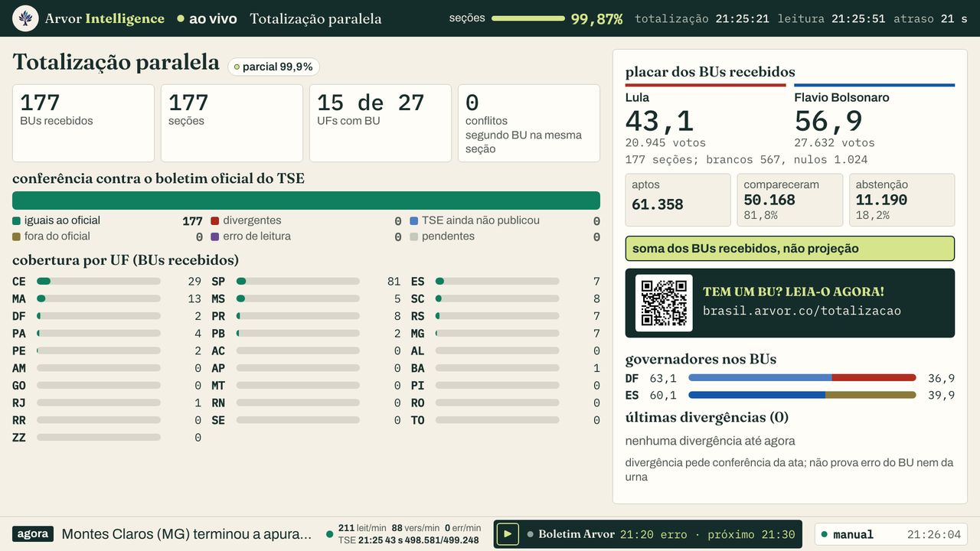Click the 'TSE 21:25 43 s 498.581/499.248' status
Screen dimensions: 980x551
pos(409,540)
